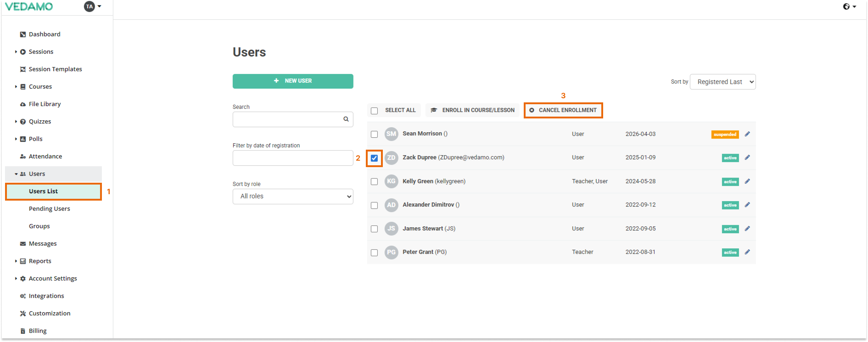Image resolution: width=868 pixels, height=342 pixels.
Task: Click the VEDAMO logo
Action: [29, 6]
